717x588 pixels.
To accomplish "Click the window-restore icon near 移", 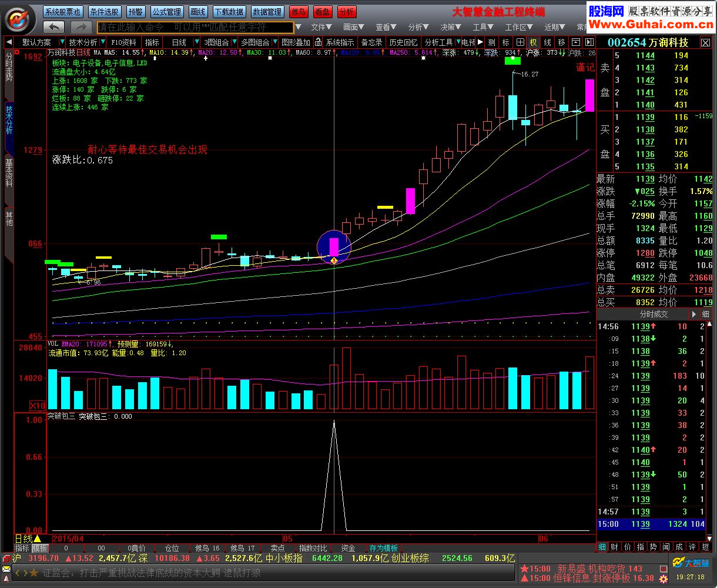I will [575, 42].
